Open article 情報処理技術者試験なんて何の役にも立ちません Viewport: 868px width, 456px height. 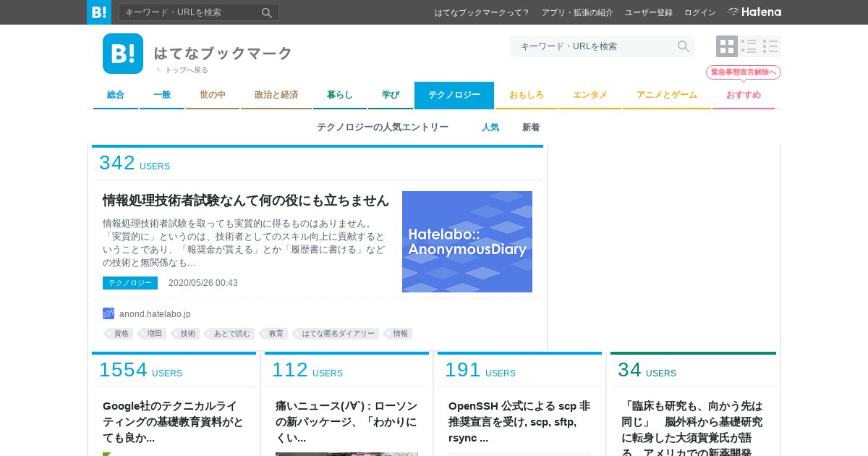(x=246, y=200)
